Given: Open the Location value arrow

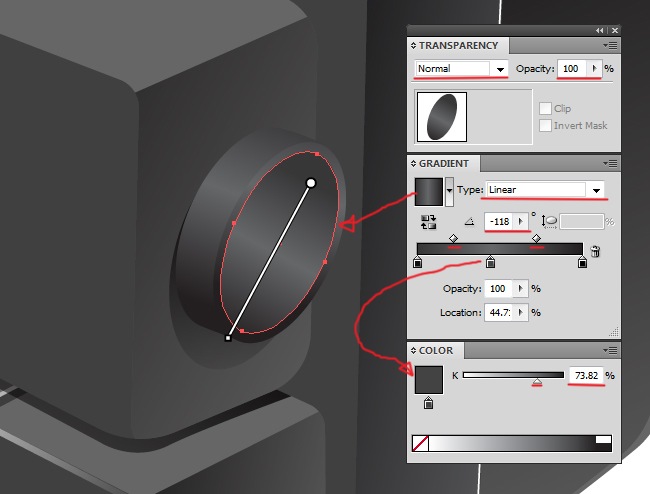Looking at the screenshot, I should pyautogui.click(x=521, y=312).
